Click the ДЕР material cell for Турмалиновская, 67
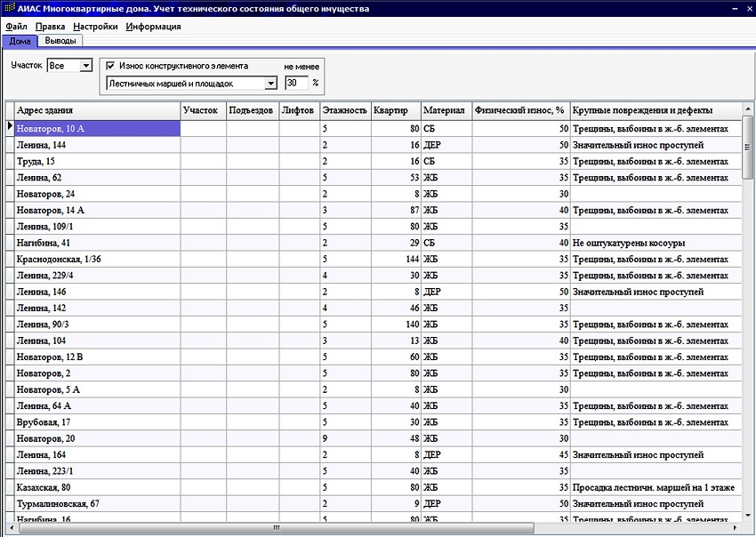This screenshot has height=537, width=756. point(446,504)
